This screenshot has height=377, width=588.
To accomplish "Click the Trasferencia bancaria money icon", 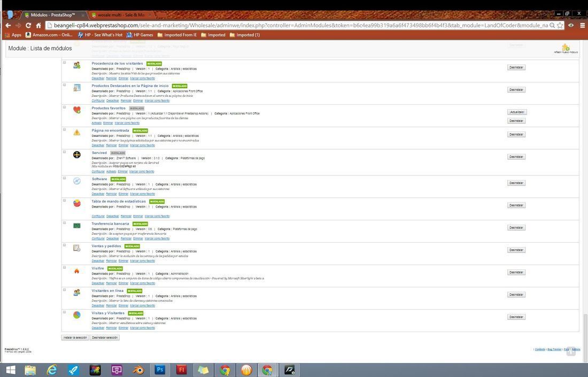I will pos(77,226).
